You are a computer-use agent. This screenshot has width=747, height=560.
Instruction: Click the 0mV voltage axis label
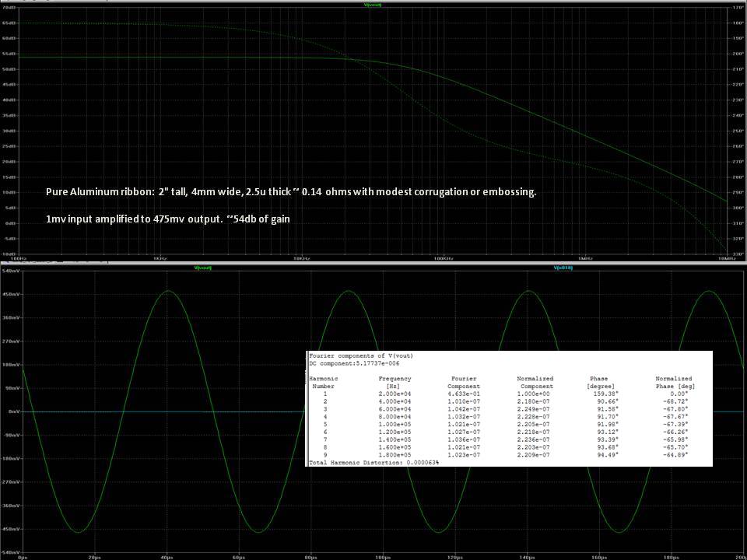[13, 411]
